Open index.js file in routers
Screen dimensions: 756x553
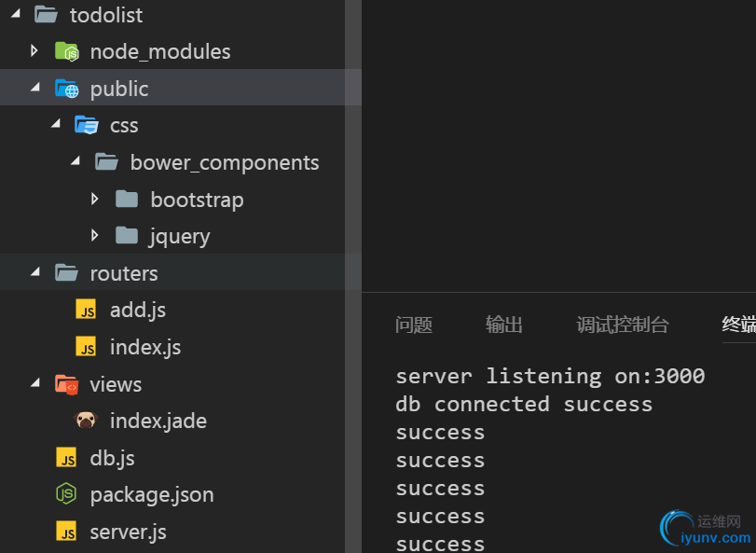coord(145,347)
